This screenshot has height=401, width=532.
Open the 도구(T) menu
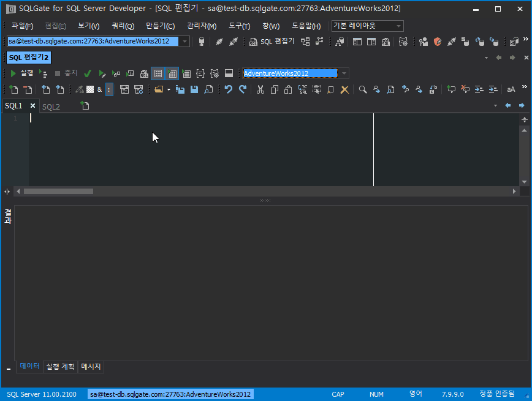point(239,26)
